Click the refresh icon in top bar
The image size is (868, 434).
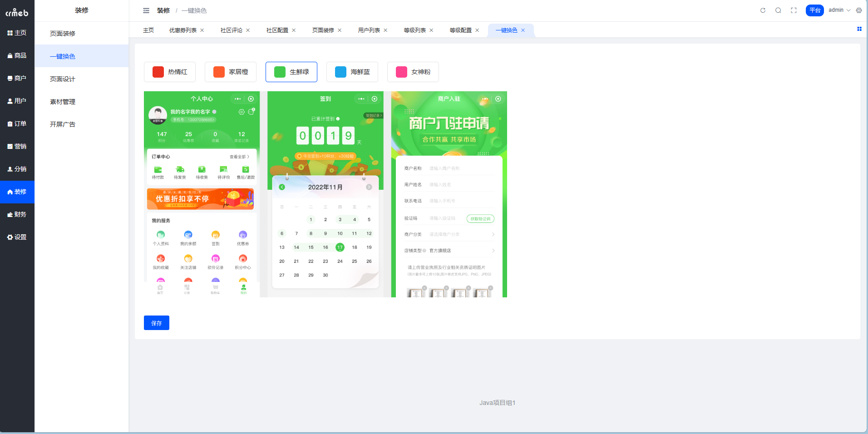(x=763, y=10)
